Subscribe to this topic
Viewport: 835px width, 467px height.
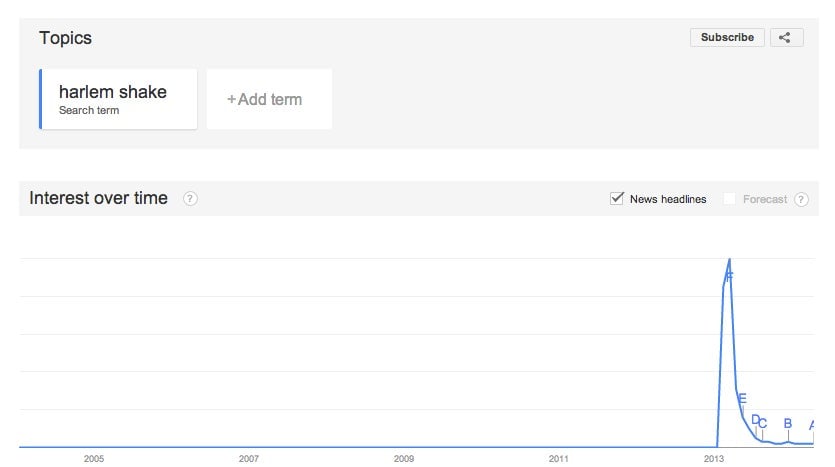click(x=727, y=37)
